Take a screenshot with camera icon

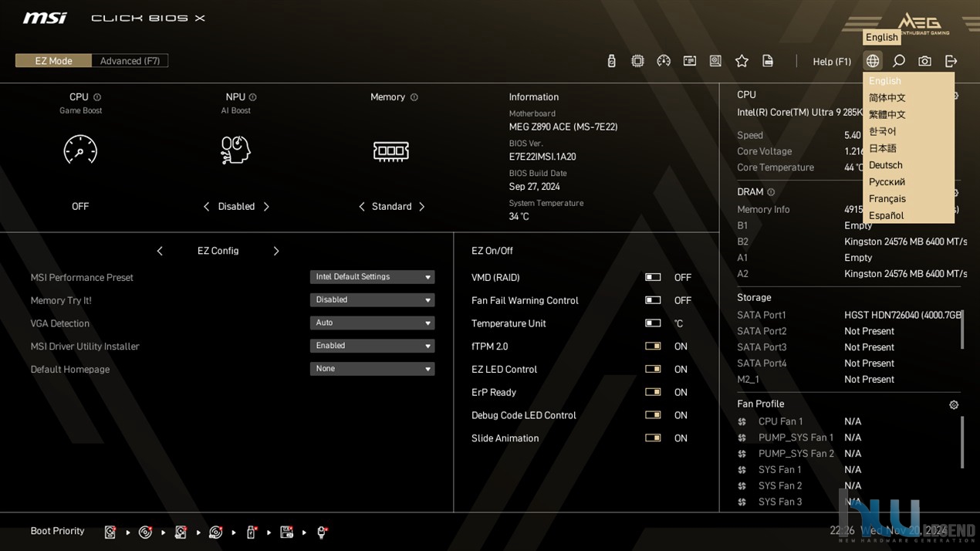[924, 61]
